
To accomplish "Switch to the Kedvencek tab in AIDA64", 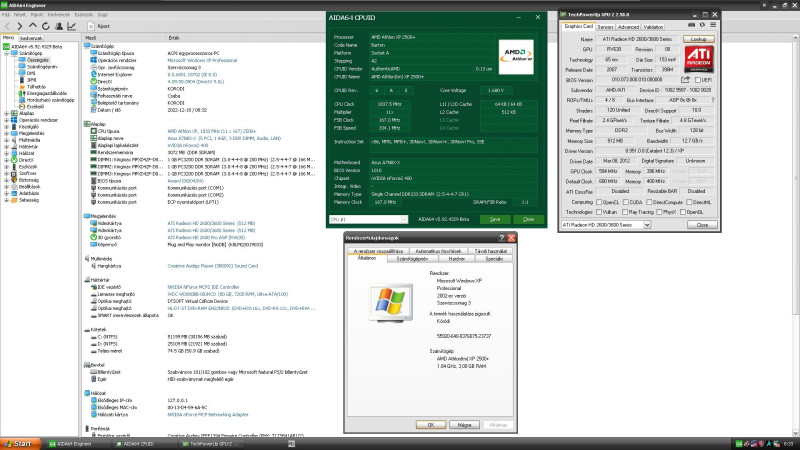I will [x=31, y=38].
